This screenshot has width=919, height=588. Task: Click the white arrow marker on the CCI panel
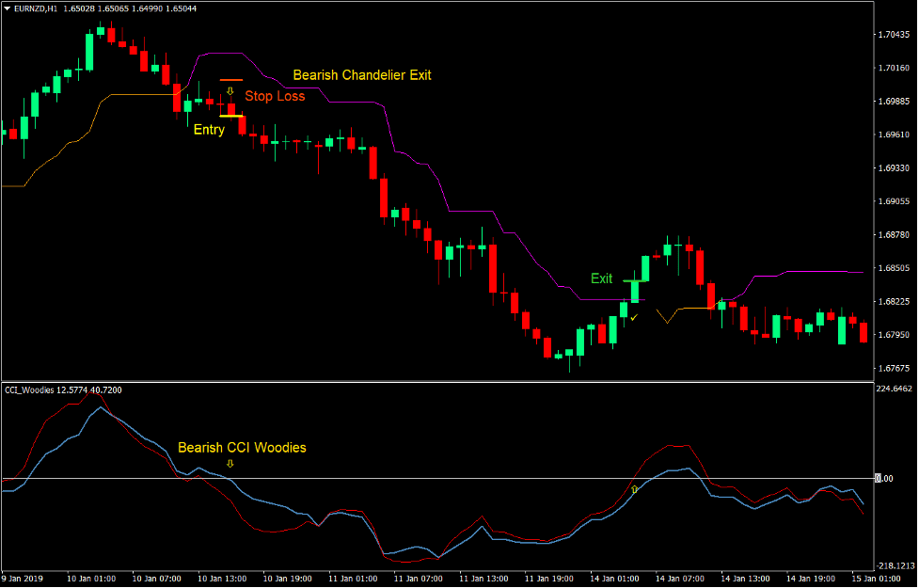point(635,489)
